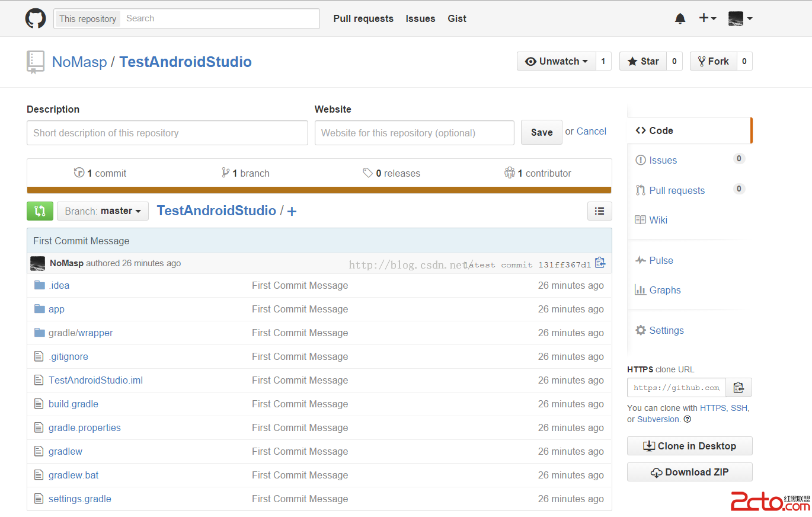Click file icon for .gitignore
This screenshot has height=517, width=812.
click(39, 356)
